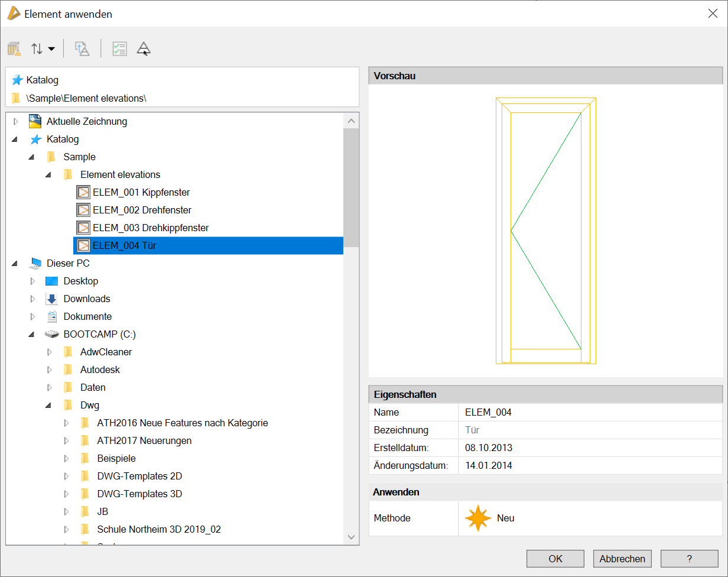728x577 pixels.
Task: Expand the Downloads folder node
Action: [x=32, y=299]
